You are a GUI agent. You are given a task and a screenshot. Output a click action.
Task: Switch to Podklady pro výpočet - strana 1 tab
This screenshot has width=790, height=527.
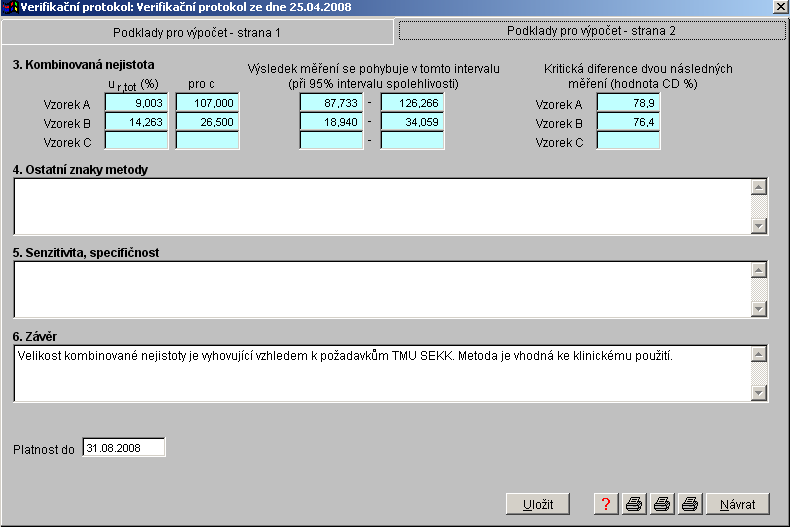tap(196, 32)
